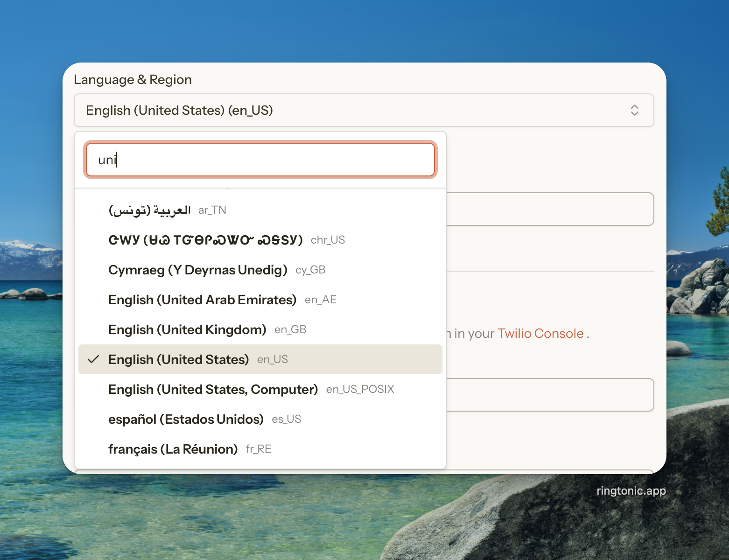The width and height of the screenshot is (729, 560).
Task: Click the ringtonic.app watermark text
Action: (631, 491)
